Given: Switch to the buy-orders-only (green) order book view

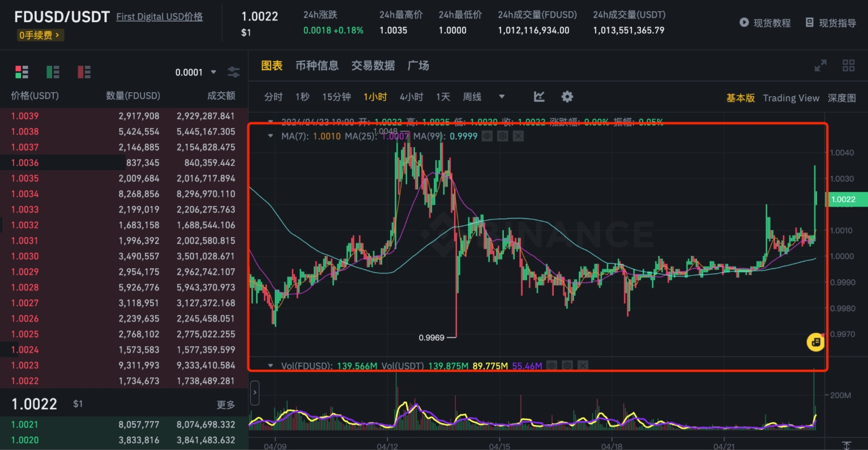Looking at the screenshot, I should (x=53, y=72).
